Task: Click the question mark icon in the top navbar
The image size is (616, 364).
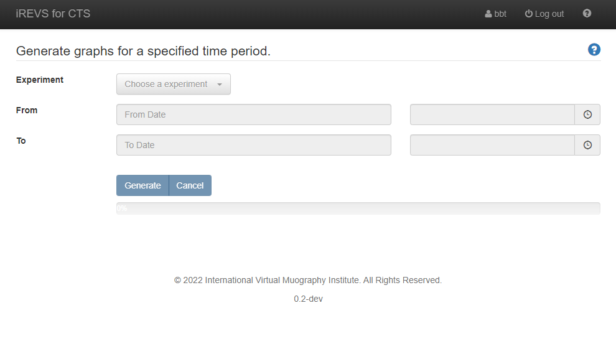Action: [x=587, y=14]
